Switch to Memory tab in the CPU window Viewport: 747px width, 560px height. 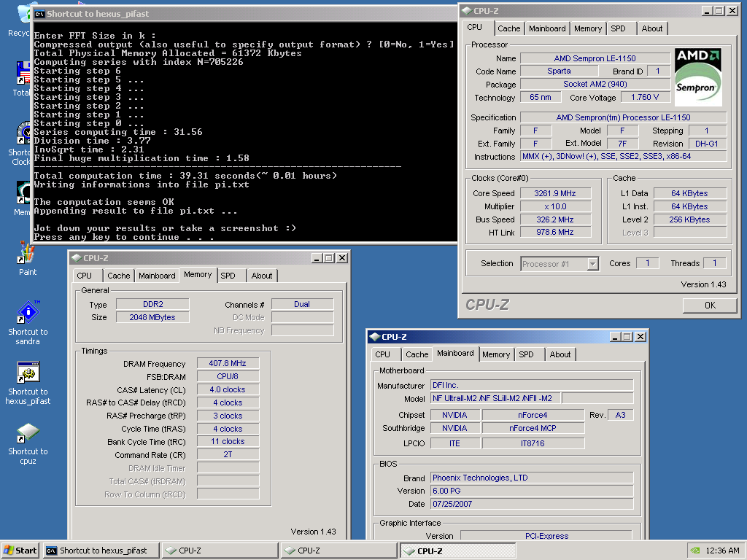[588, 28]
